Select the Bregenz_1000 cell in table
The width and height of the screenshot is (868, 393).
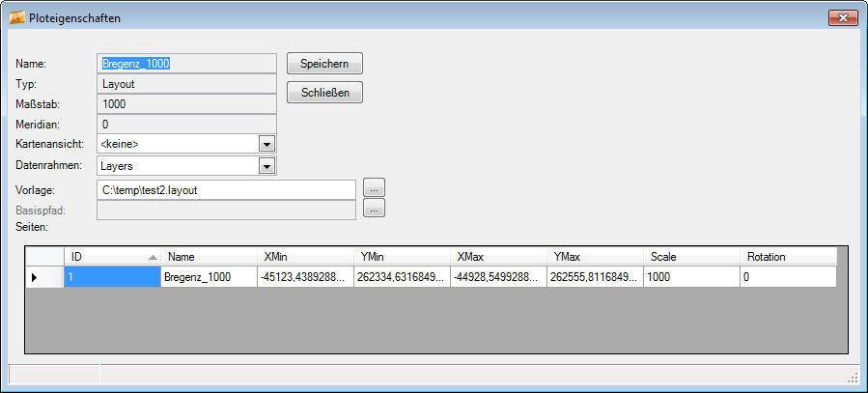point(209,277)
